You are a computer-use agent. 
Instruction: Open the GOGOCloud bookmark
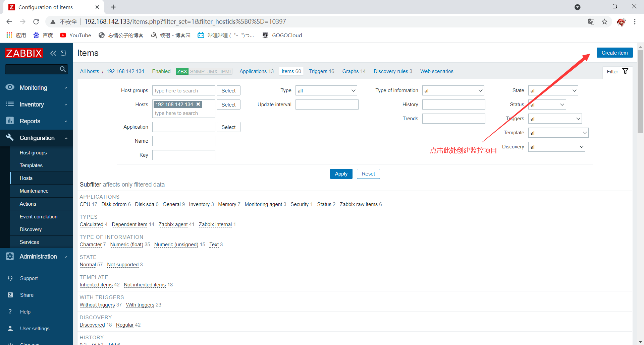pyautogui.click(x=282, y=35)
